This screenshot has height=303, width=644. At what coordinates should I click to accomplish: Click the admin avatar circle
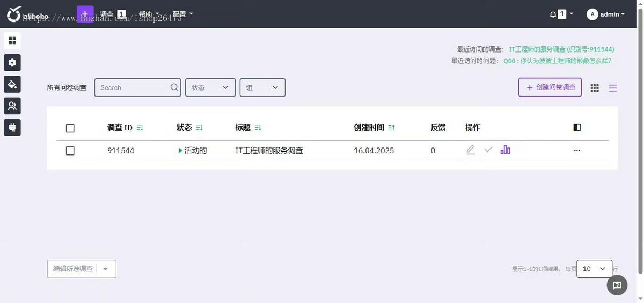[x=592, y=14]
